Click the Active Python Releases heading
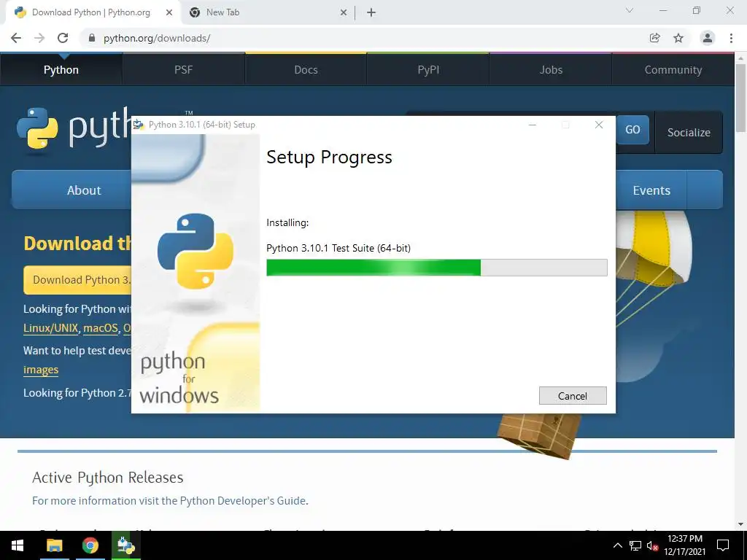This screenshot has width=747, height=560. pyautogui.click(x=108, y=477)
